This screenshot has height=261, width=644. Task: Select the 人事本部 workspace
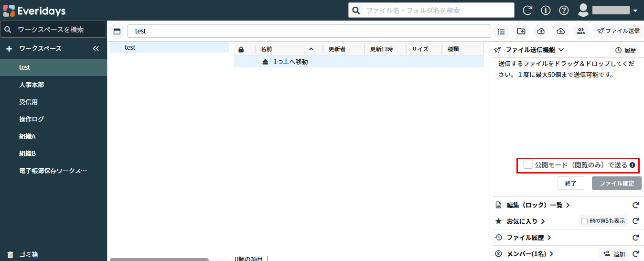(32, 85)
